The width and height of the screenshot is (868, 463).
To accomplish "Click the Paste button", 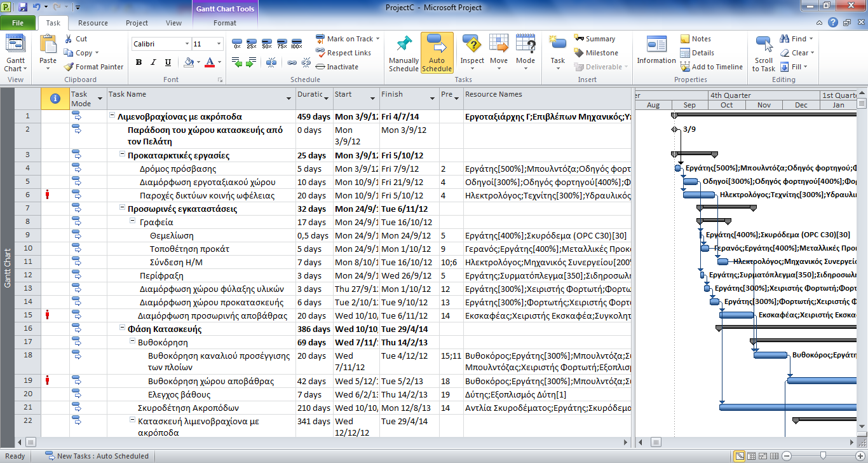I will [48, 51].
